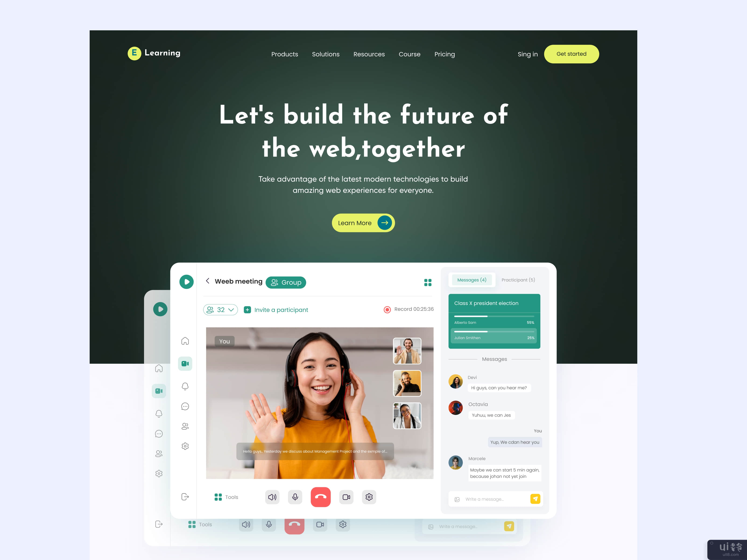Expand the grid view menu
Screen dimensions: 747x560
click(x=428, y=282)
